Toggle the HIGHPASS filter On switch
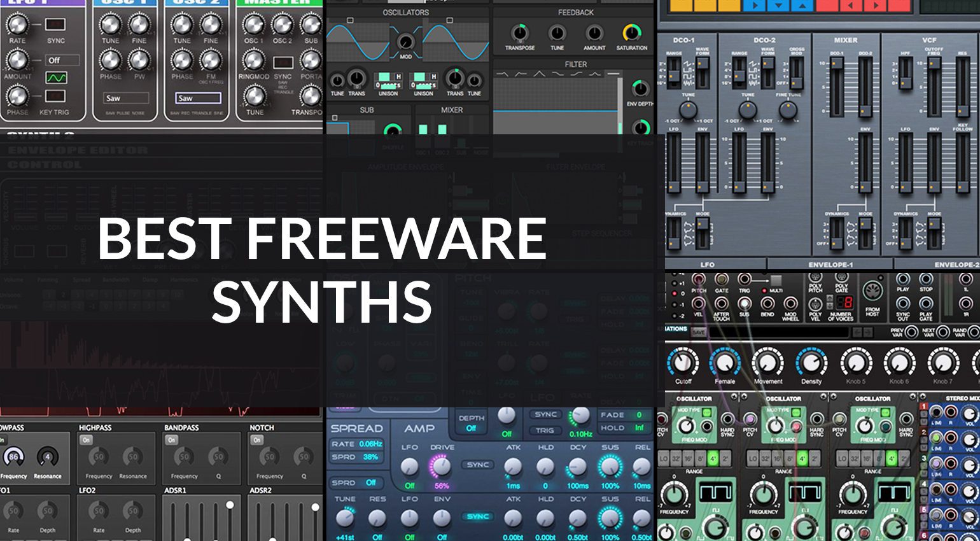Image resolution: width=980 pixels, height=541 pixels. point(87,440)
